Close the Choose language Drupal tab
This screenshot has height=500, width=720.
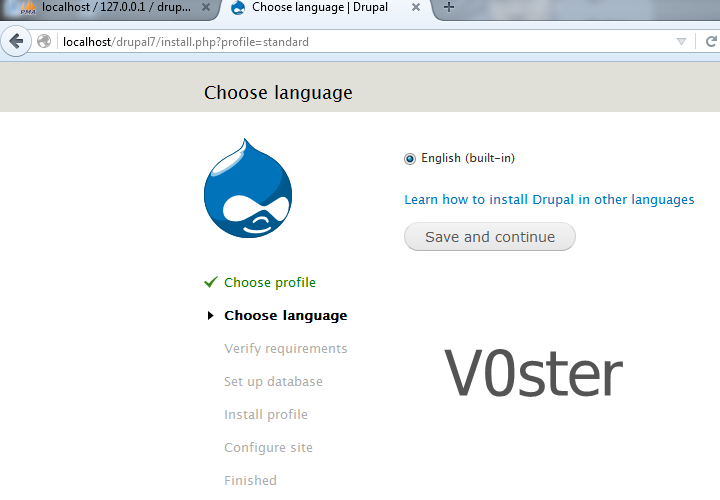click(x=416, y=7)
